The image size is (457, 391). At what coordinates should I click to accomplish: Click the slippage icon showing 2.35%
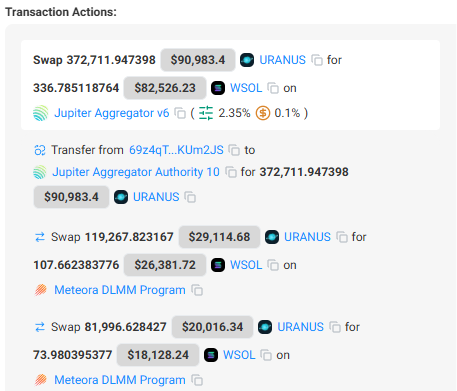coord(206,113)
